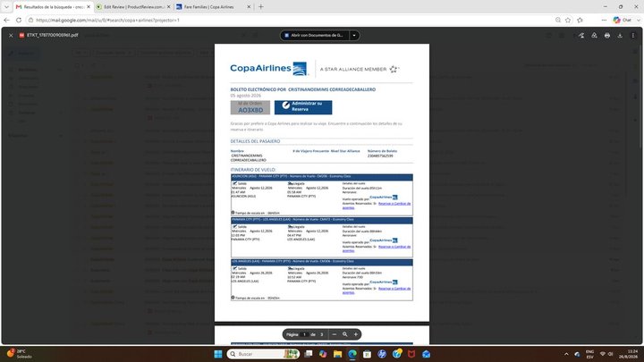Print the PDF with the printer icon

pyautogui.click(x=607, y=35)
